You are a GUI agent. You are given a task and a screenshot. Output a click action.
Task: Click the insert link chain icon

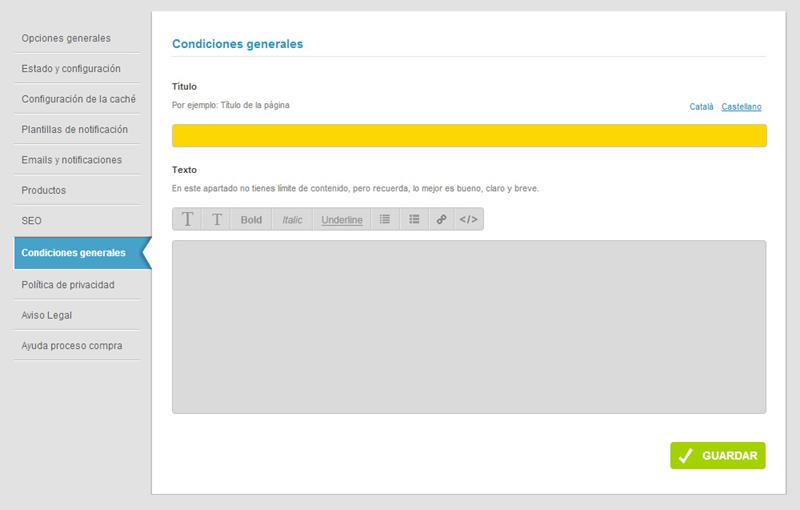(441, 220)
